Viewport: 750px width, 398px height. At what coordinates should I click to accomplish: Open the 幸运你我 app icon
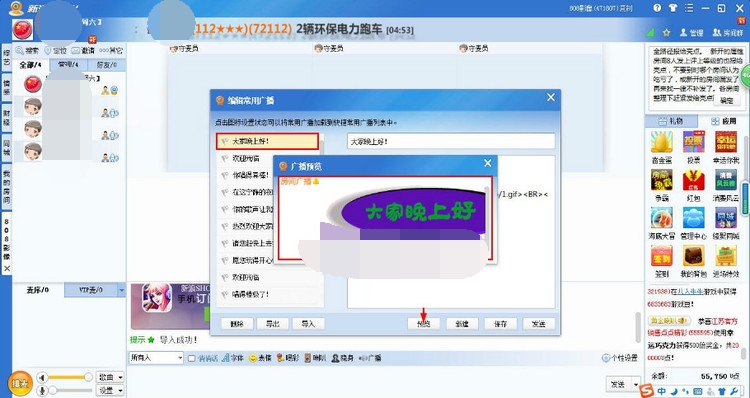coord(726,142)
